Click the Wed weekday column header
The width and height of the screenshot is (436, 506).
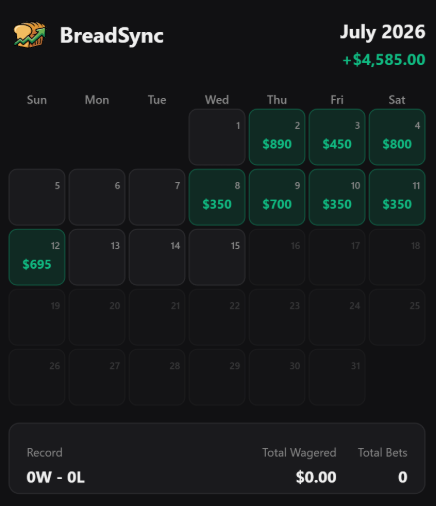217,100
